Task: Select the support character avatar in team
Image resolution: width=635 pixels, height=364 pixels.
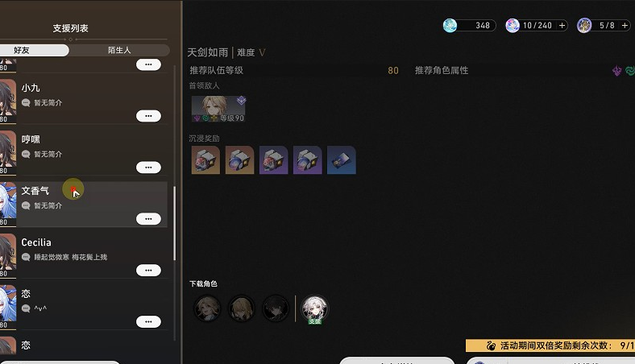Action: coord(314,309)
